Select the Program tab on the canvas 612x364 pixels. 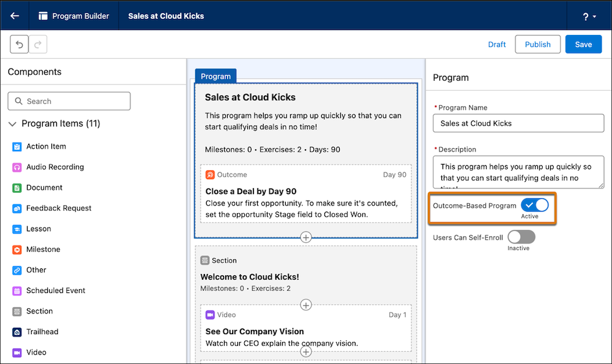point(215,76)
